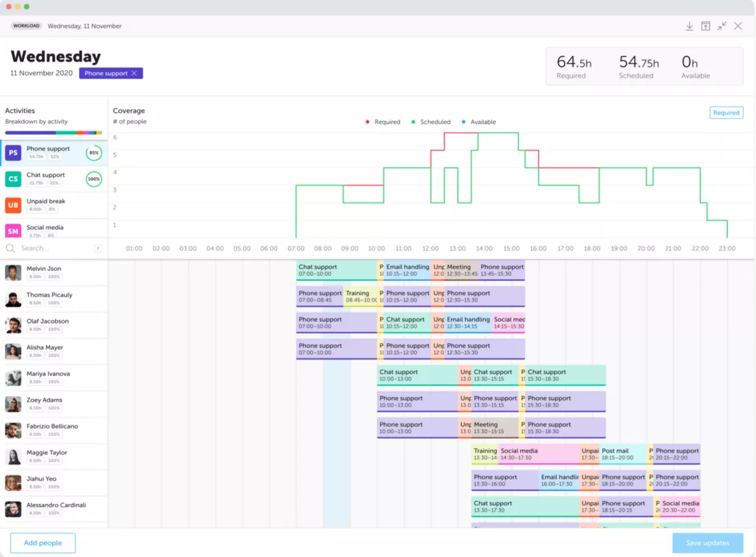Click the PS Phone support activity icon
Image resolution: width=756 pixels, height=557 pixels.
(x=13, y=153)
